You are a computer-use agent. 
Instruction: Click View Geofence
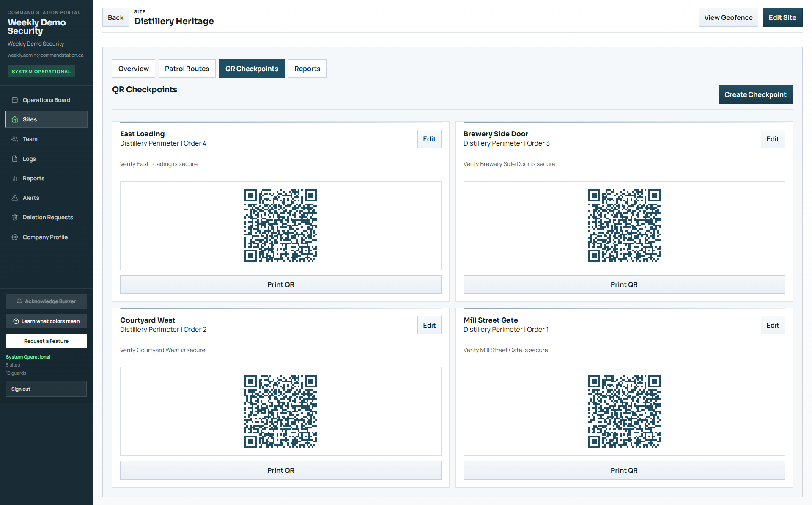click(x=728, y=17)
